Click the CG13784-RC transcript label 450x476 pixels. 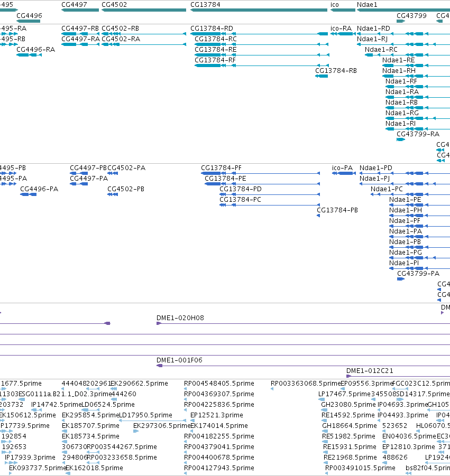pos(216,39)
